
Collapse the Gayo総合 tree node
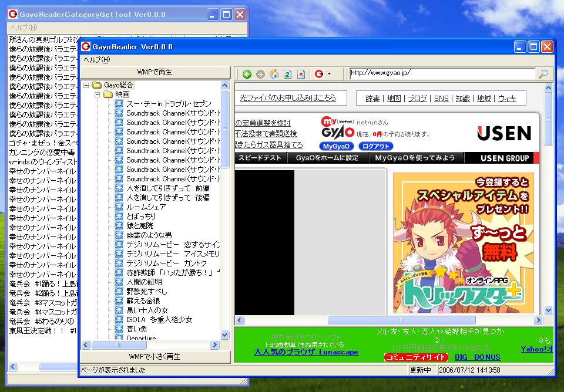tap(86, 85)
